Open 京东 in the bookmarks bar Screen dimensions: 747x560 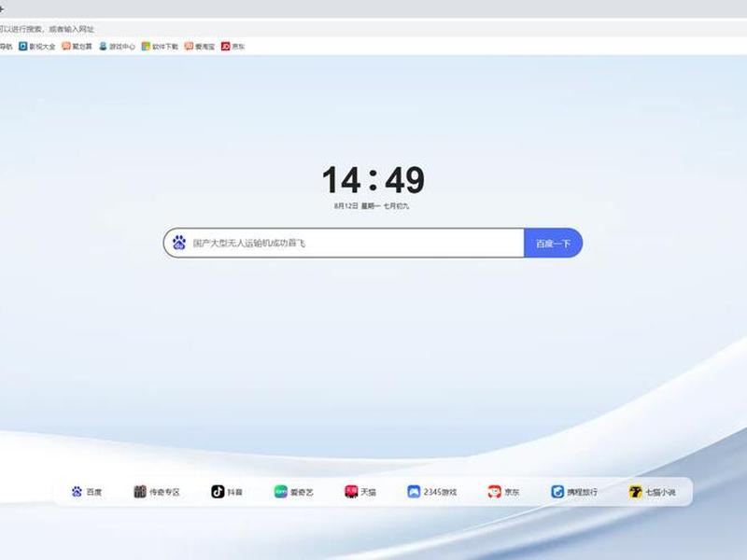[233, 46]
